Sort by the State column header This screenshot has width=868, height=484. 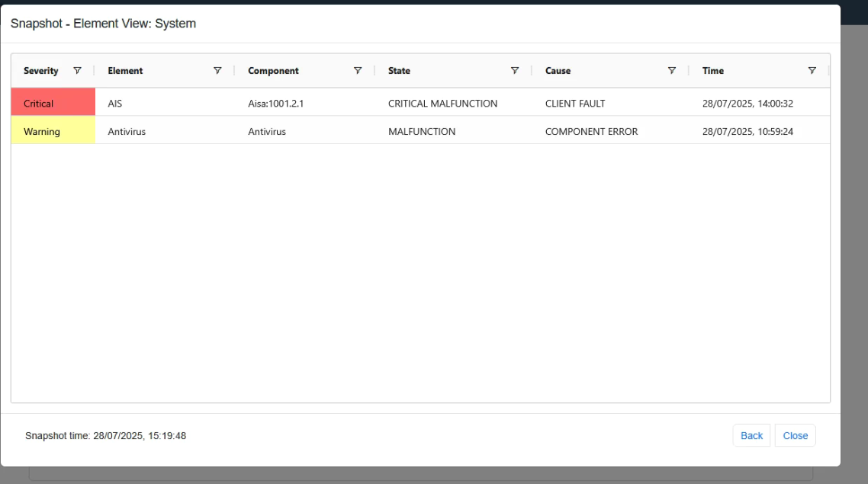399,71
